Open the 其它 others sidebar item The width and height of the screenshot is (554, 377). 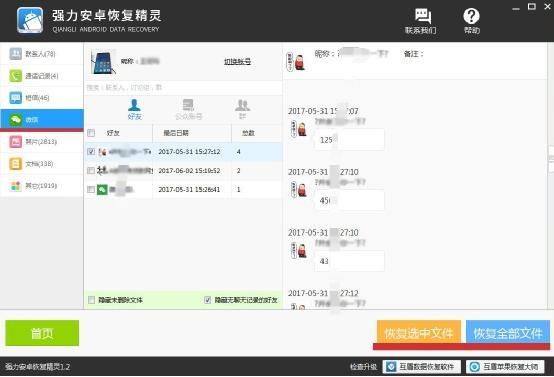42,185
